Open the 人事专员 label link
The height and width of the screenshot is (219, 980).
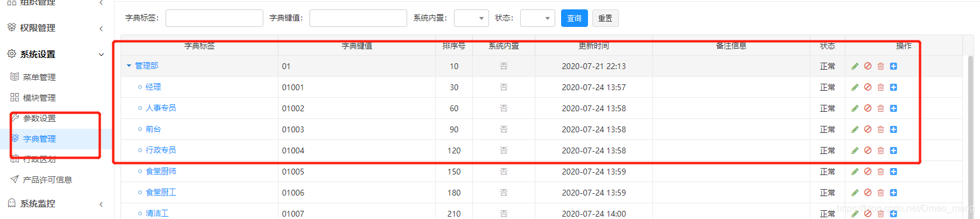161,108
